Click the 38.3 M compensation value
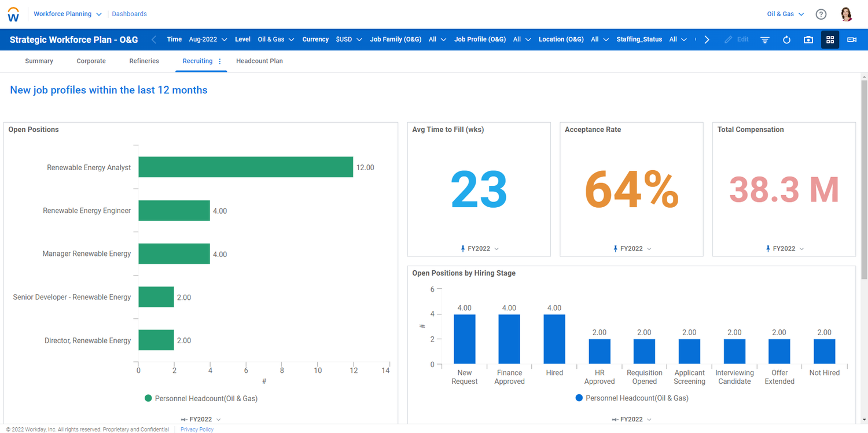868x433 pixels. pos(784,189)
